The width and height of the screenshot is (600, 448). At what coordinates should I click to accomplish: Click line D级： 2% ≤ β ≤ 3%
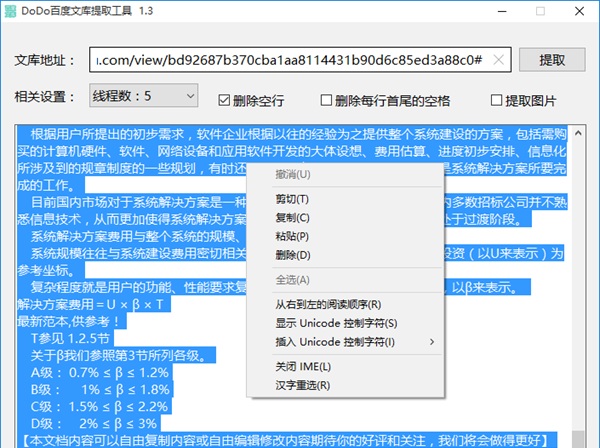pos(94,424)
